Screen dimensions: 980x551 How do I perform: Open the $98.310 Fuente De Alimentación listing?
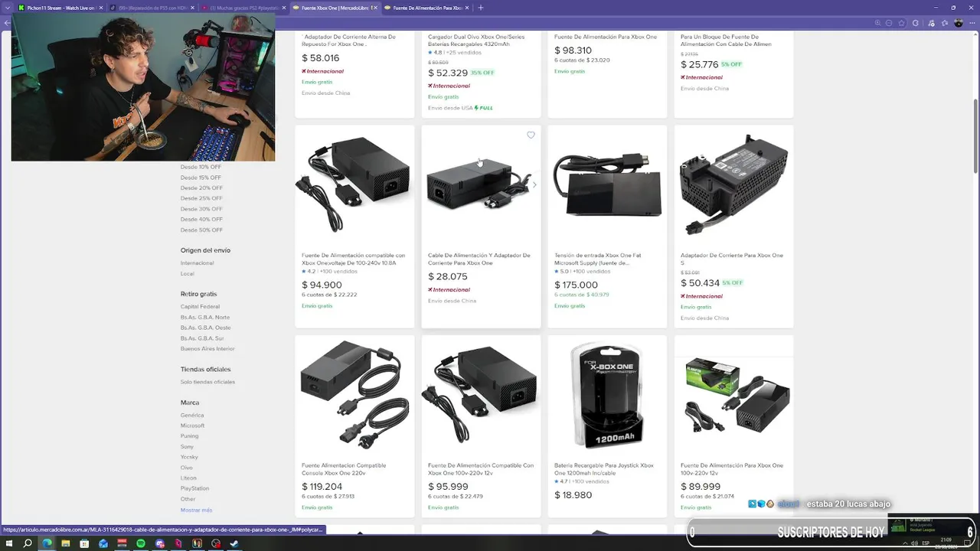tap(606, 37)
